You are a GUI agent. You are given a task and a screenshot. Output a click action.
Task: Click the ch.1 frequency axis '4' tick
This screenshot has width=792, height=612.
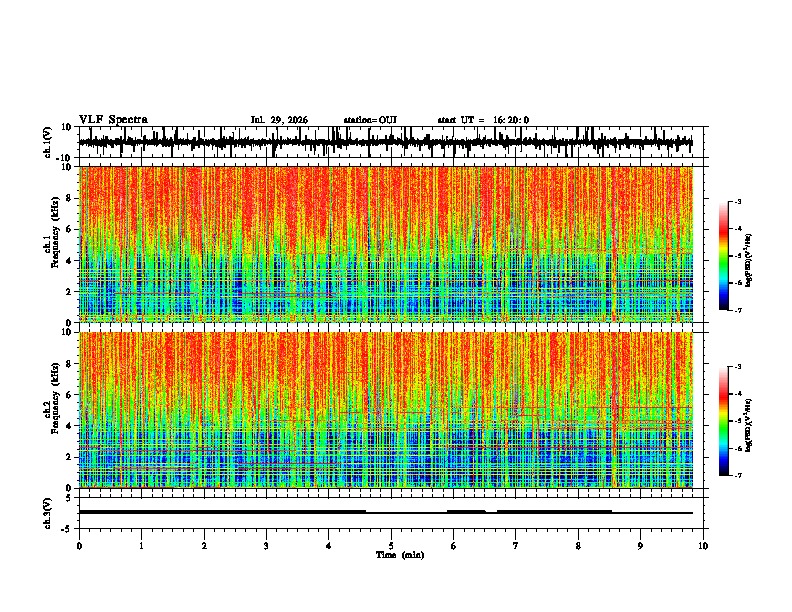[x=69, y=261]
